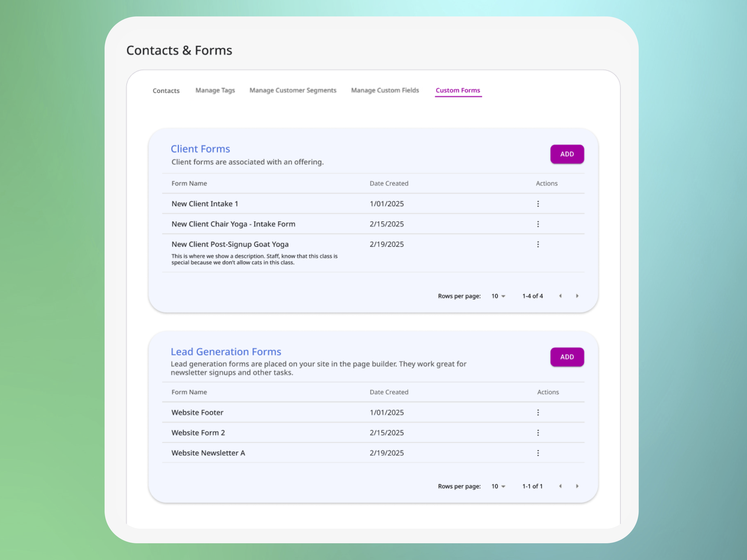
Task: Open actions menu for New Client Post-Signup Goat Yoga
Action: 538,244
